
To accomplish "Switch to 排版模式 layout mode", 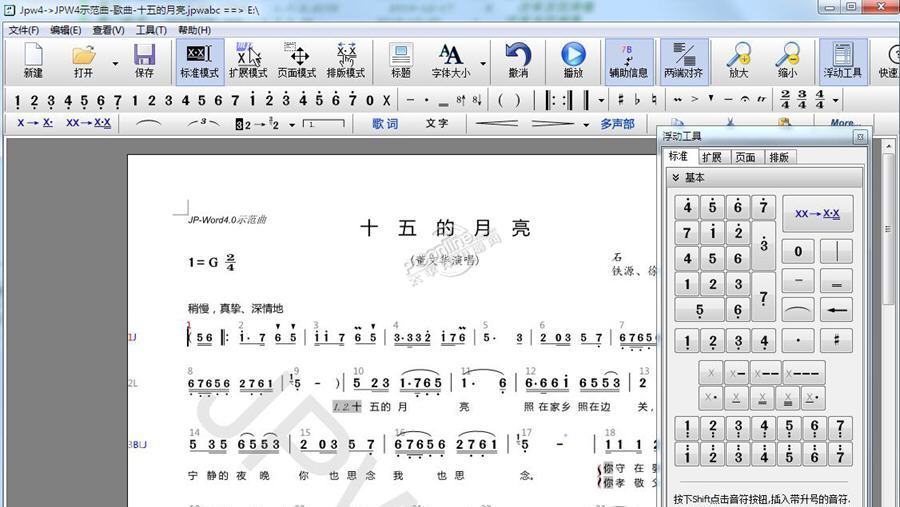I will point(346,61).
